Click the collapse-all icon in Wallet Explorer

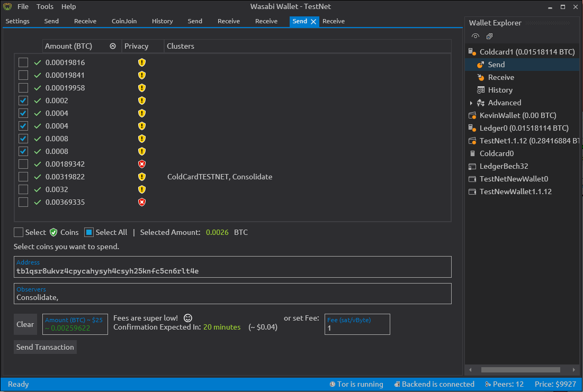tap(489, 36)
